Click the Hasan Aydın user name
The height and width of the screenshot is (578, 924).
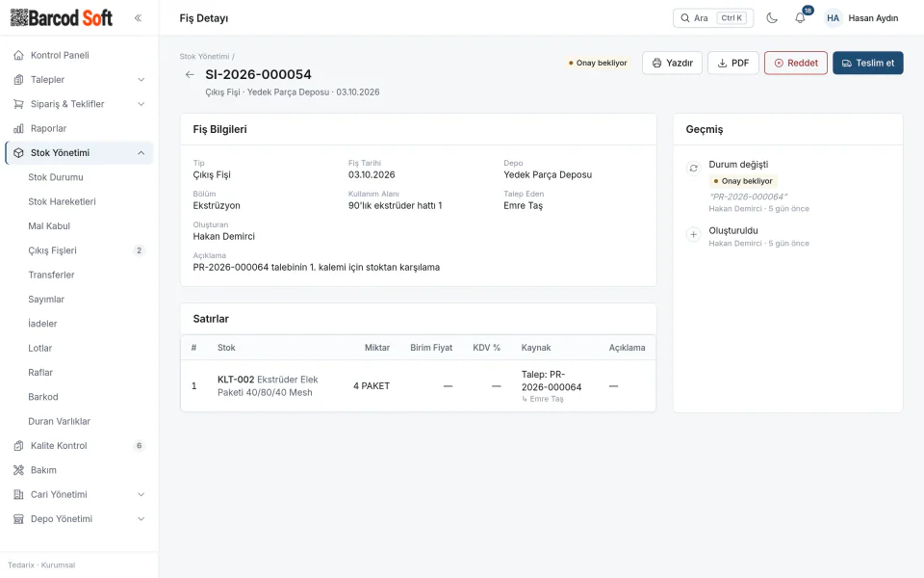tap(873, 18)
